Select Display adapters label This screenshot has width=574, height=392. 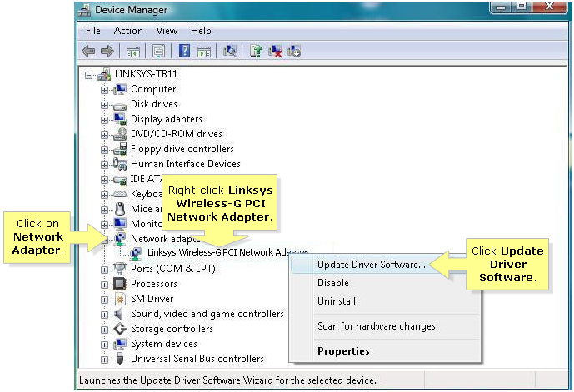(167, 119)
